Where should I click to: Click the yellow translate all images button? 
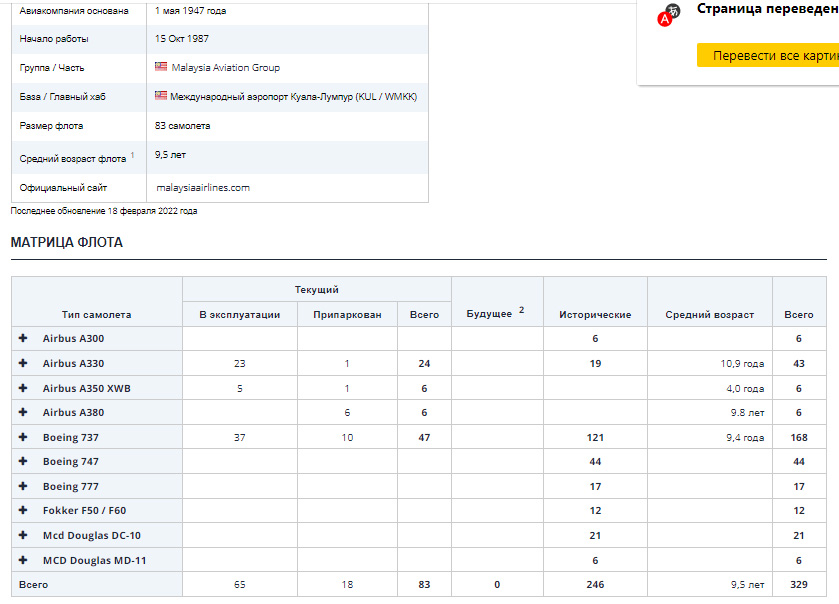[x=768, y=56]
